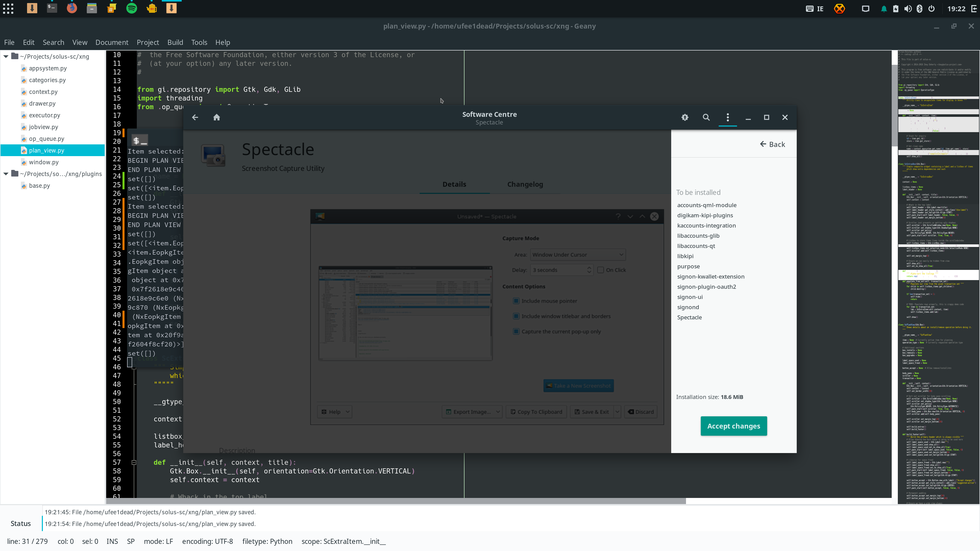Open the HexChat panel icon
The image size is (980, 551).
pyautogui.click(x=112, y=8)
